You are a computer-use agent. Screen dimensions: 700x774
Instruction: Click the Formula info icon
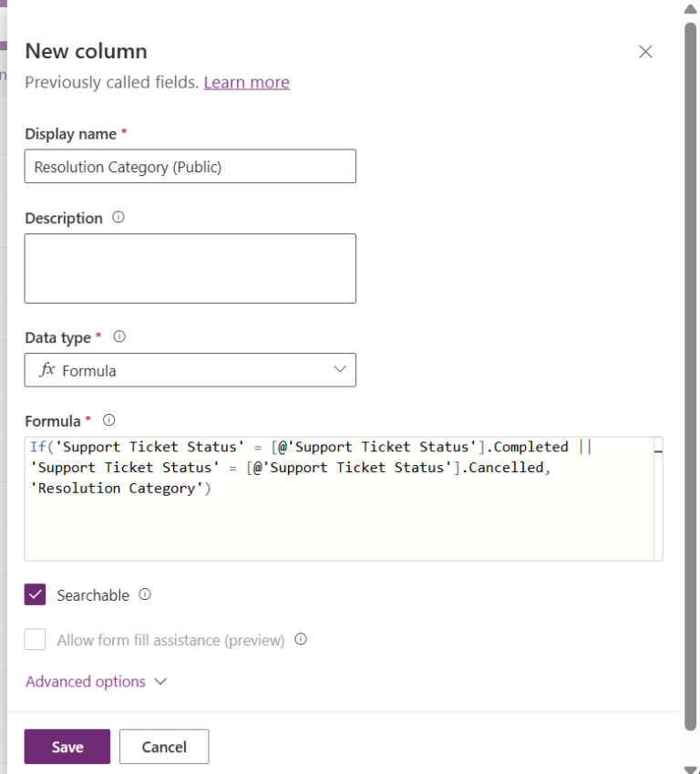(108, 420)
